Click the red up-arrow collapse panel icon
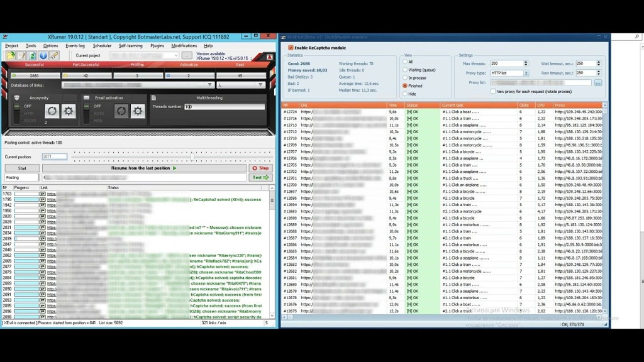Screen dimensions: 644x362 (x=269, y=57)
